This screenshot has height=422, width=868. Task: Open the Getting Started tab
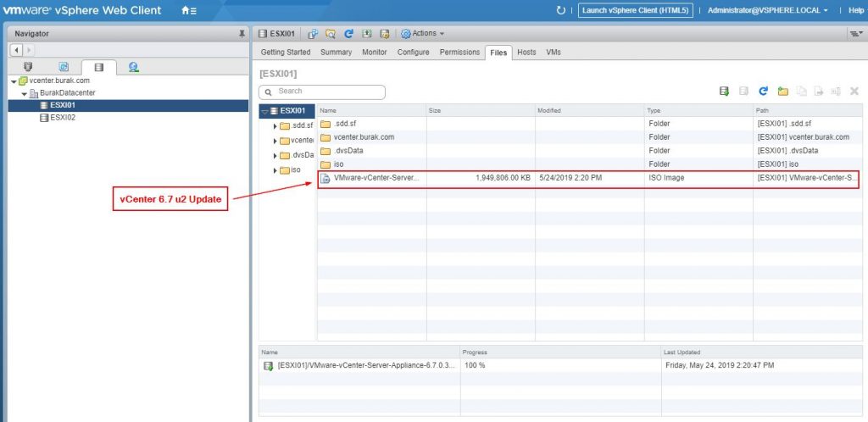point(286,52)
